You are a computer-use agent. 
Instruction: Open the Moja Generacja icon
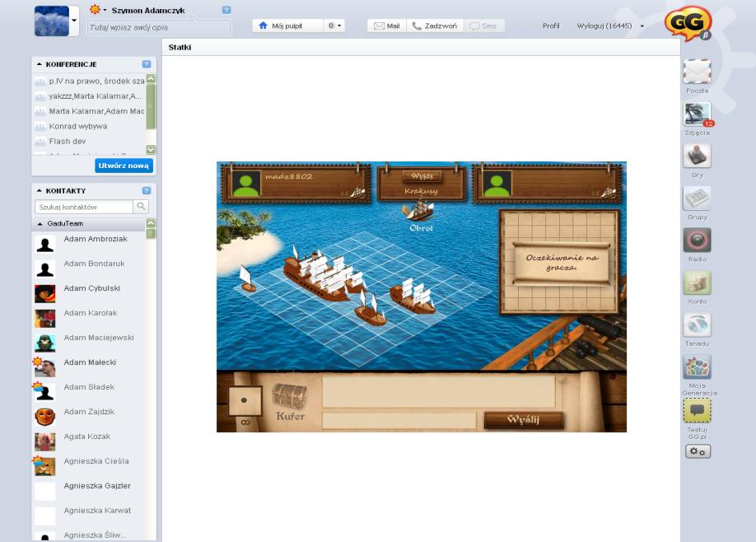697,367
